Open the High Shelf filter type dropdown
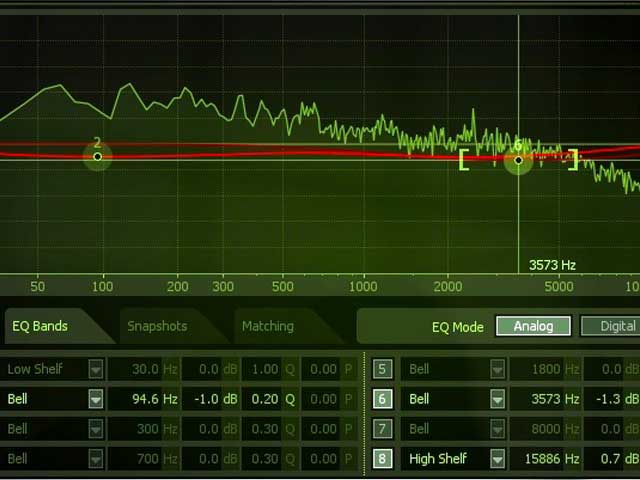Viewport: 640px width, 480px height. coord(498,458)
